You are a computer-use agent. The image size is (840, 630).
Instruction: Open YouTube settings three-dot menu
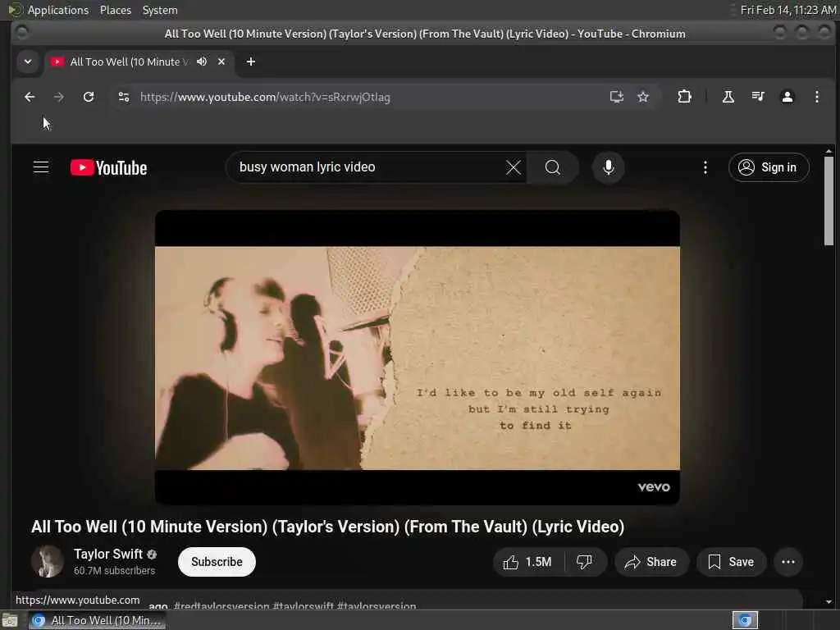click(705, 167)
